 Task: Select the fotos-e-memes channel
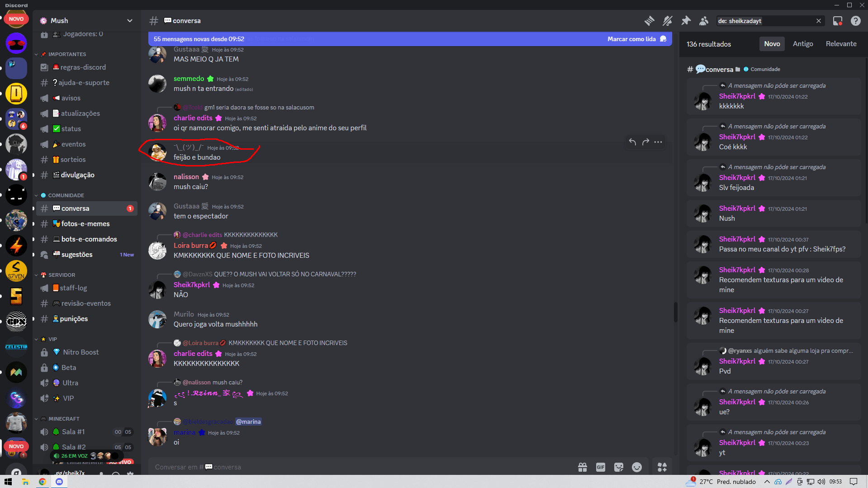(x=86, y=224)
